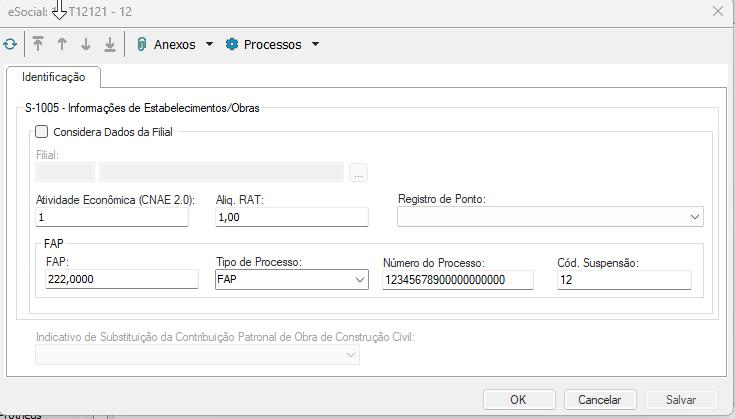Image resolution: width=735 pixels, height=419 pixels.
Task: Click the previous record up arrow
Action: (x=62, y=44)
